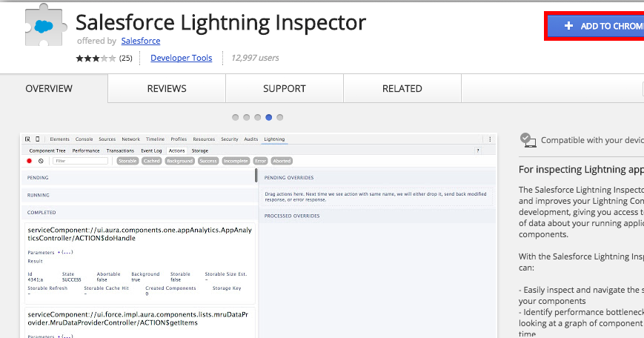This screenshot has width=644, height=338.
Task: Open the Resources devtools tab
Action: (x=204, y=139)
